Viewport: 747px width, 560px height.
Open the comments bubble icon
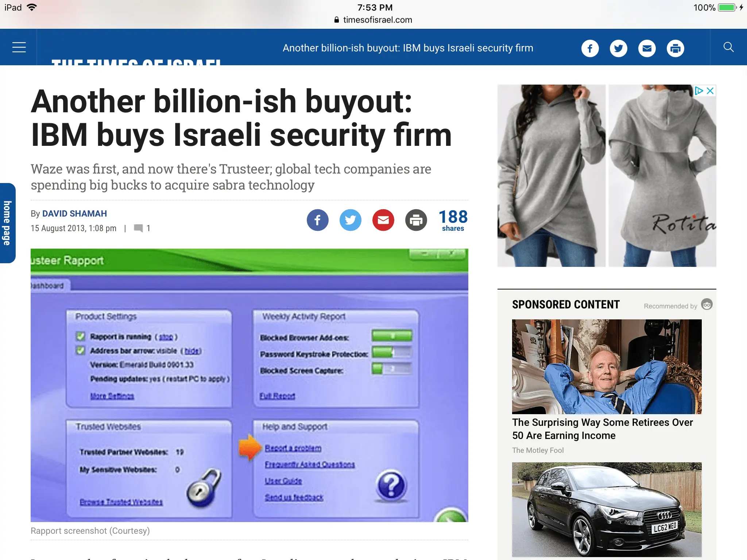(138, 228)
